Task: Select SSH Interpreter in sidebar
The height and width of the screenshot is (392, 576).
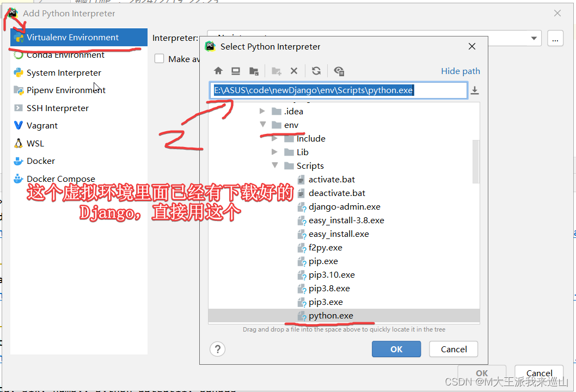Action: 78,108
